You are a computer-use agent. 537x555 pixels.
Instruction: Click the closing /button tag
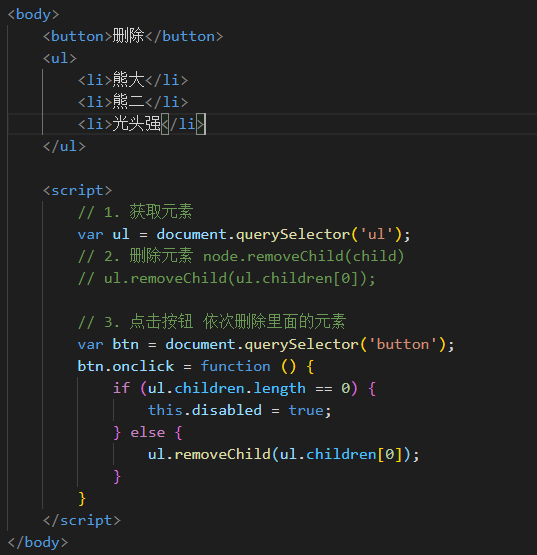(x=184, y=36)
